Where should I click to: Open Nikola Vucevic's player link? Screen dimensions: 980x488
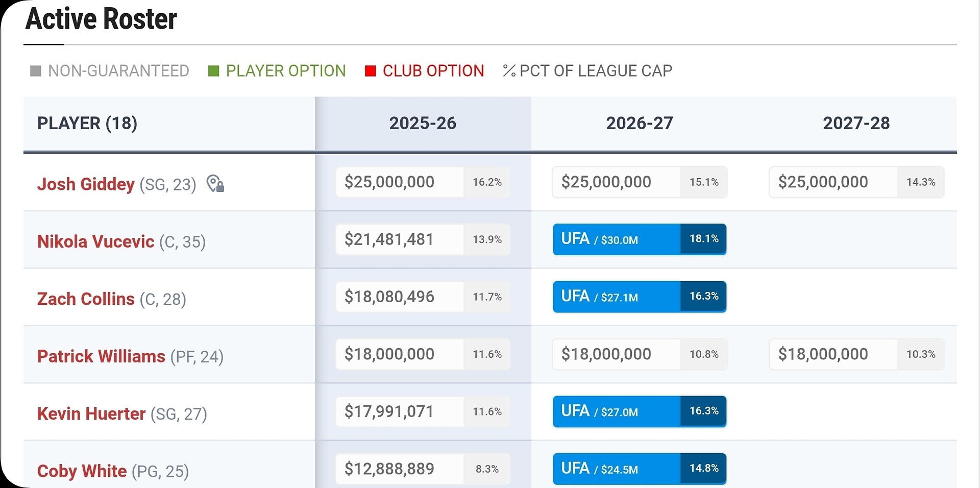(95, 241)
